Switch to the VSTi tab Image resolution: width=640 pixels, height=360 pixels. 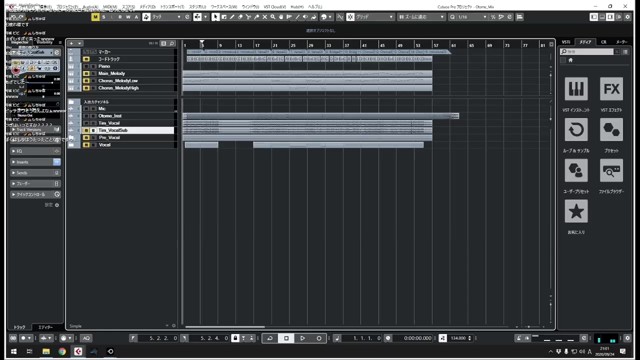tap(566, 42)
